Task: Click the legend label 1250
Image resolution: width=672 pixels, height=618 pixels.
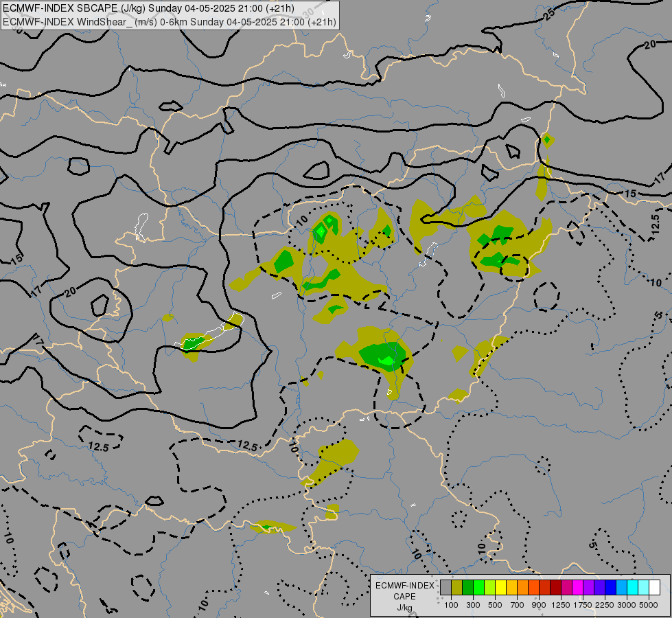Action: tap(561, 605)
